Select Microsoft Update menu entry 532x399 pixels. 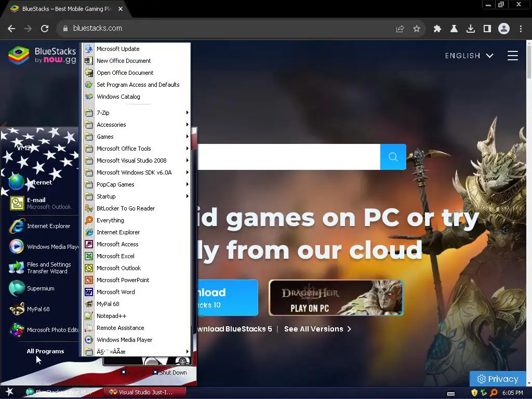tap(137, 49)
